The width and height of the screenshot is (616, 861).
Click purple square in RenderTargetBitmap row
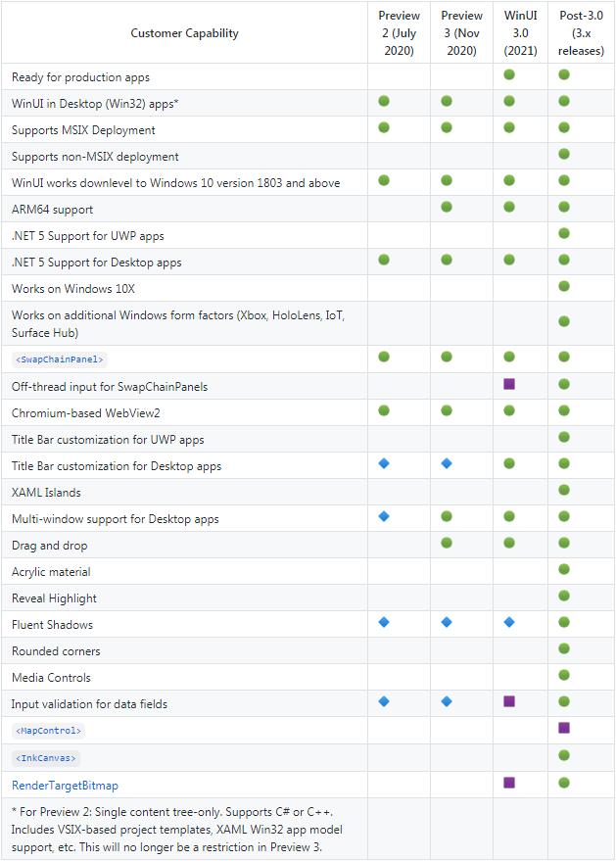[x=509, y=783]
